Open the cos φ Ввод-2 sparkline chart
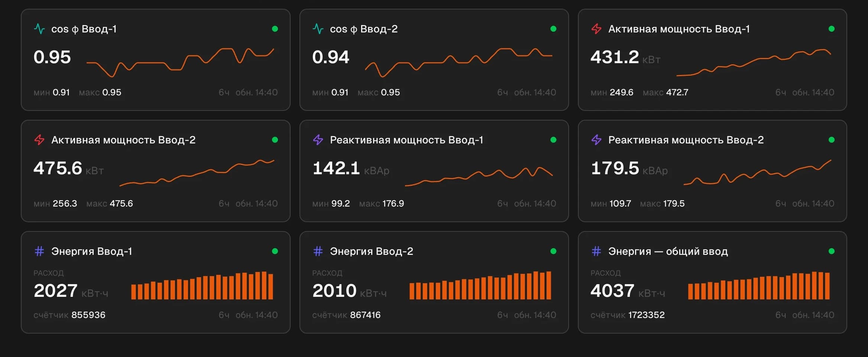The height and width of the screenshot is (357, 868). coord(459,62)
